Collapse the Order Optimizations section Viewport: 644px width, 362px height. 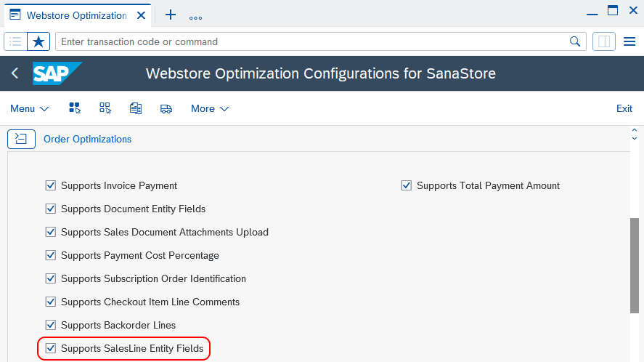(x=22, y=139)
